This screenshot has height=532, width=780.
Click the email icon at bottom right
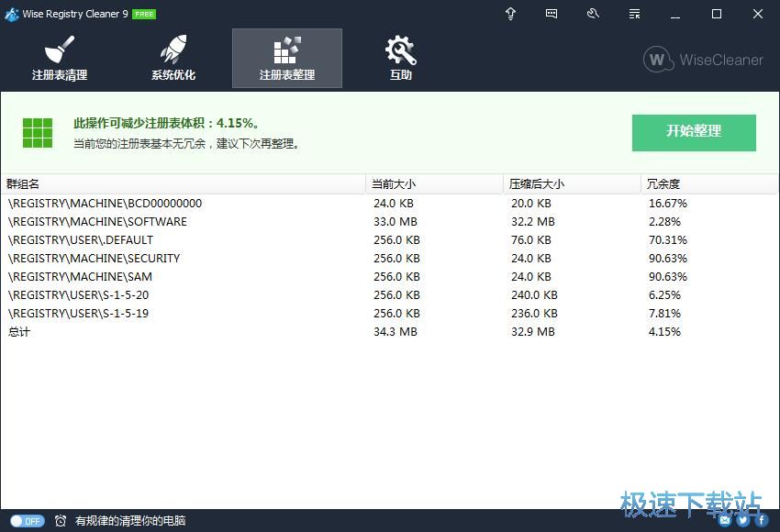tap(725, 521)
